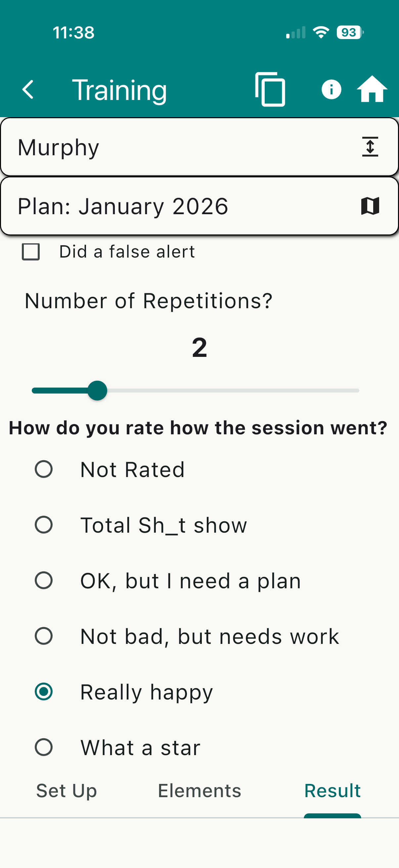Tap the map icon on Plan row
399x868 pixels.
[x=370, y=206]
